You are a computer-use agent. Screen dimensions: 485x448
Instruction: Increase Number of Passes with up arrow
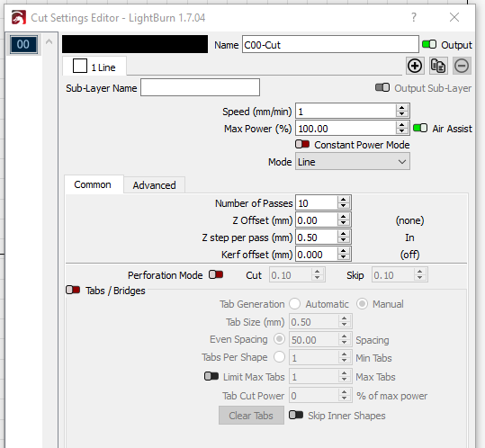tap(344, 200)
